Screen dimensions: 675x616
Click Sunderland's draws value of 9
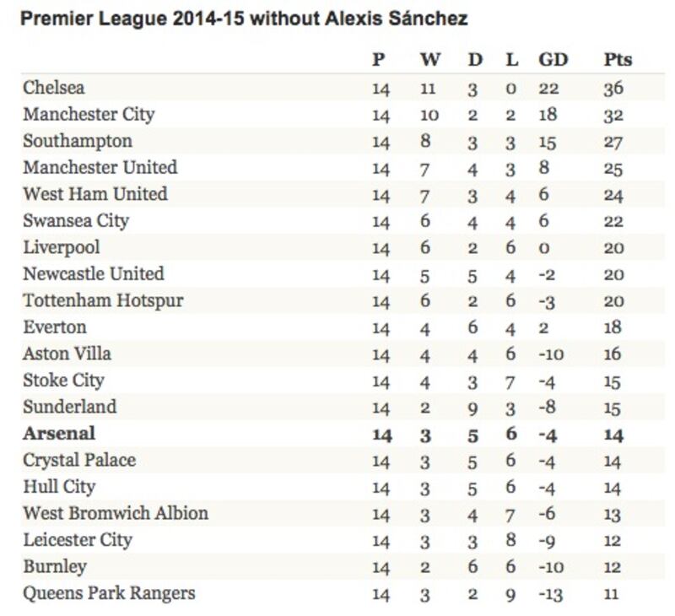[472, 408]
